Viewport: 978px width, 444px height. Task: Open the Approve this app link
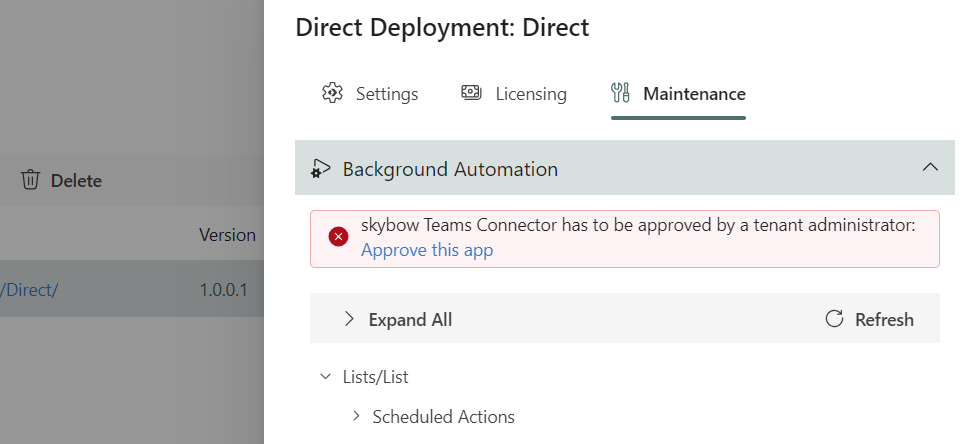pyautogui.click(x=427, y=250)
